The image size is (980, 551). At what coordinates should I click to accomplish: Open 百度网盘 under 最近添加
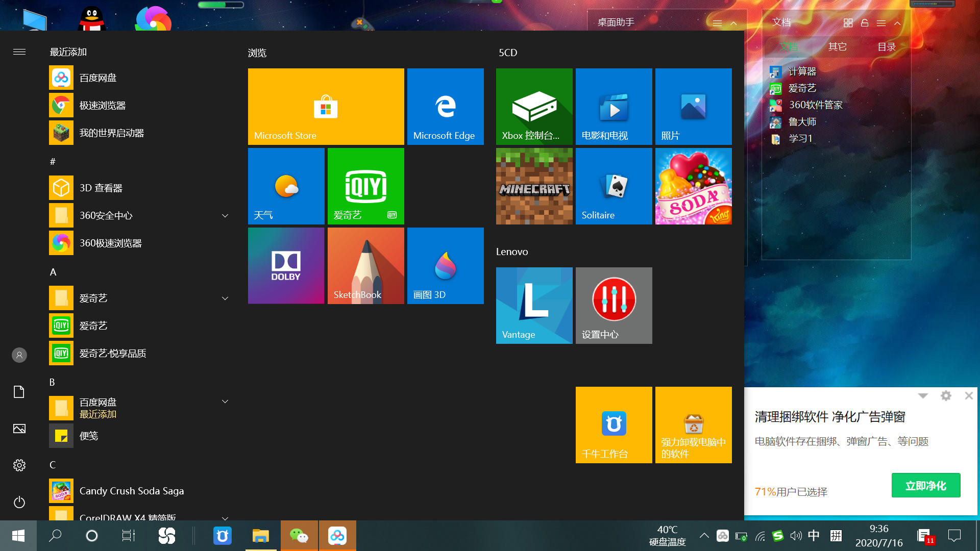140,78
